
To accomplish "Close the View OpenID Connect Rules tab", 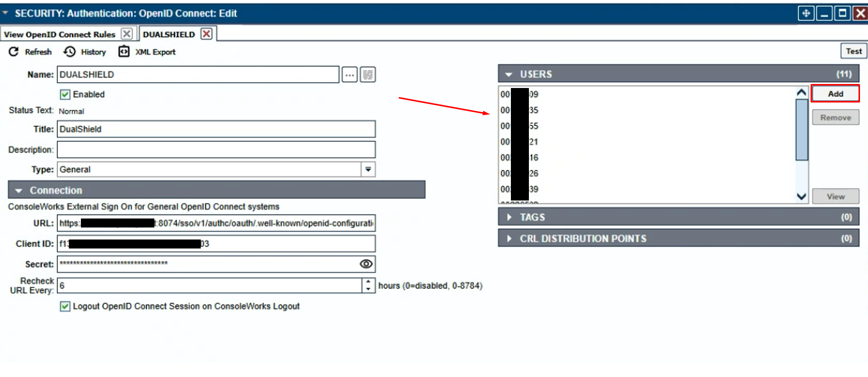I will coord(127,34).
